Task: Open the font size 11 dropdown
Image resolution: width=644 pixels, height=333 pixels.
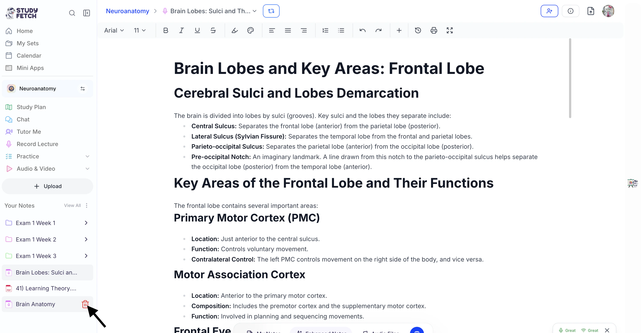Action: pyautogui.click(x=140, y=30)
